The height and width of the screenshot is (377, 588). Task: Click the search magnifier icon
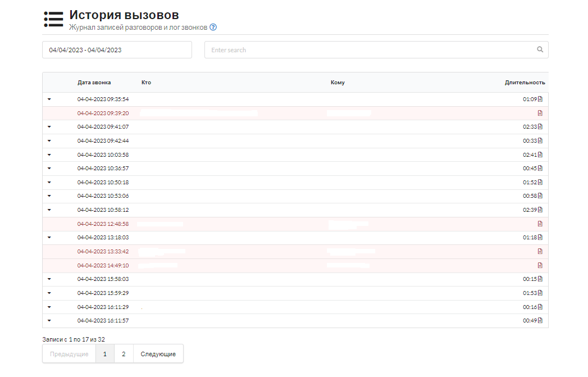click(x=540, y=49)
